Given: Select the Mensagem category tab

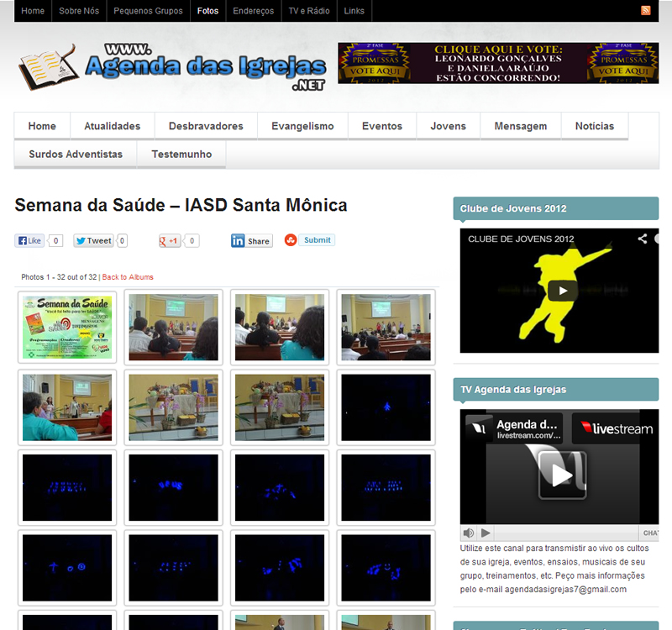Looking at the screenshot, I should [x=520, y=126].
